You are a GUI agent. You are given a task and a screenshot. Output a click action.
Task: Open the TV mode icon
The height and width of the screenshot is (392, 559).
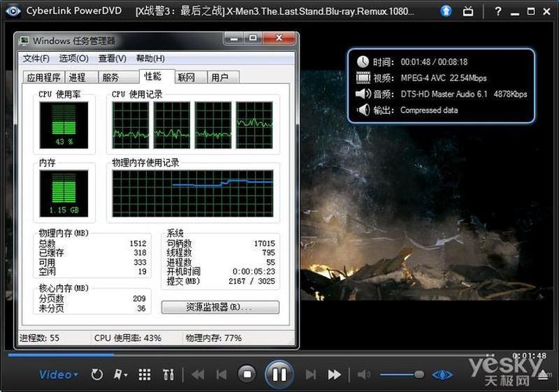click(x=468, y=11)
